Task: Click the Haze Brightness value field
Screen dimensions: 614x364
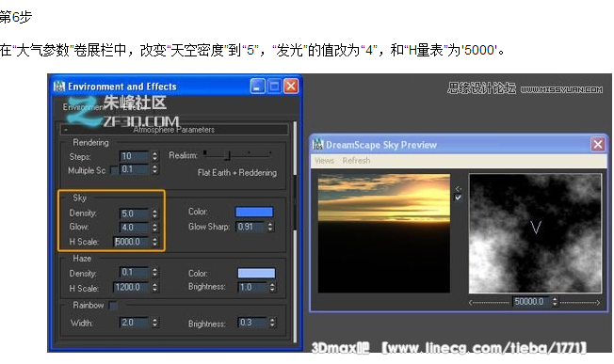Action: (251, 288)
